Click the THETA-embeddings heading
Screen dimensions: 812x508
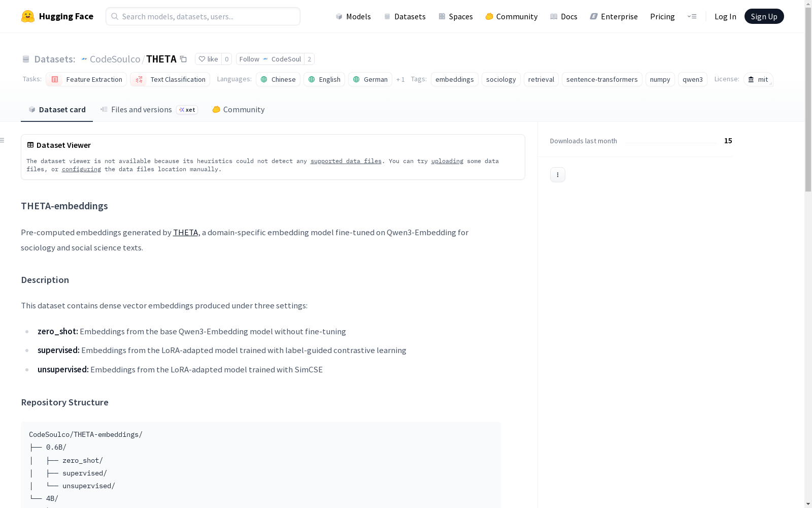click(x=64, y=206)
